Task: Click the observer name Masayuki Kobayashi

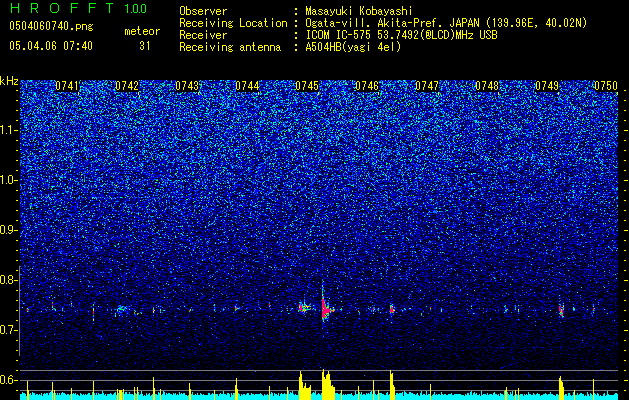Action: tap(359, 11)
